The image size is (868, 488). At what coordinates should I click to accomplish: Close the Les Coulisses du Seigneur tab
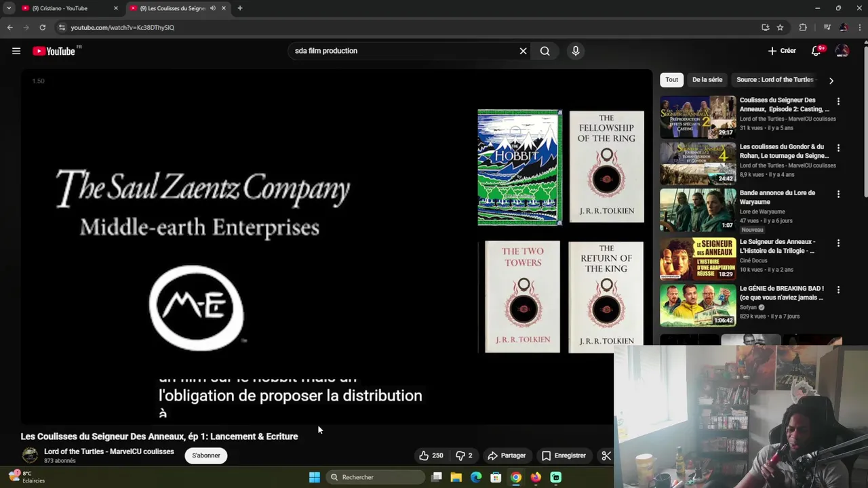(x=223, y=8)
